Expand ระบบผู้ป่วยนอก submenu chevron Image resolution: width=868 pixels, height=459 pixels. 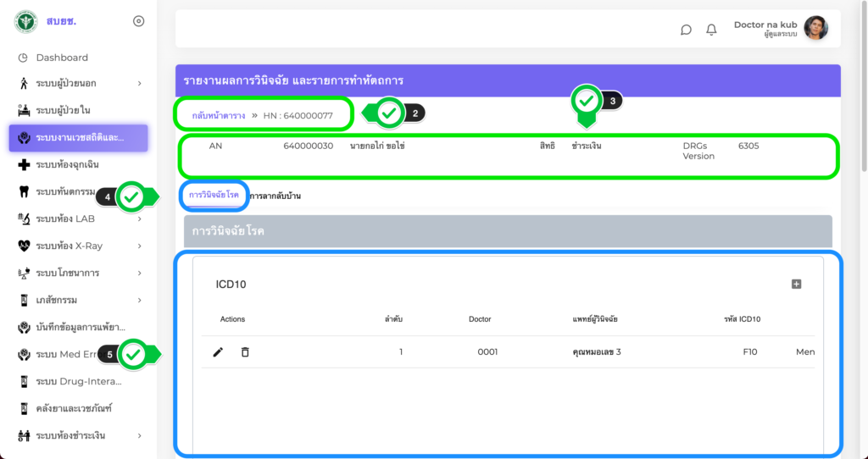139,83
